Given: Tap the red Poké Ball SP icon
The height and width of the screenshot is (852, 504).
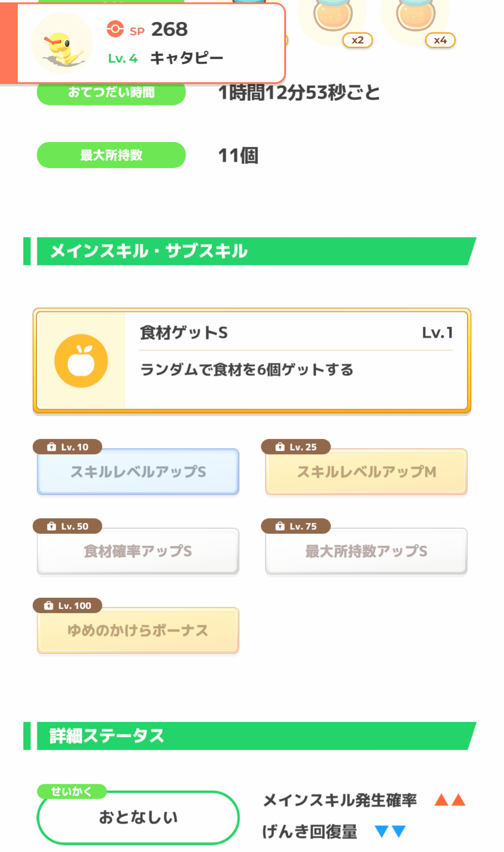Looking at the screenshot, I should (x=115, y=29).
